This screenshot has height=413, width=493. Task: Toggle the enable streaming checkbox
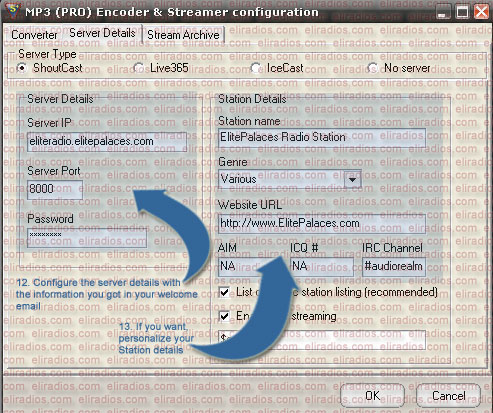click(225, 316)
